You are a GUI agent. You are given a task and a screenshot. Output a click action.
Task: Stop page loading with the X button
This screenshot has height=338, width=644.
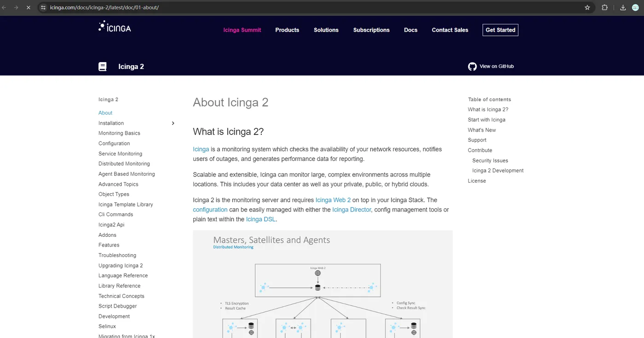(x=28, y=7)
